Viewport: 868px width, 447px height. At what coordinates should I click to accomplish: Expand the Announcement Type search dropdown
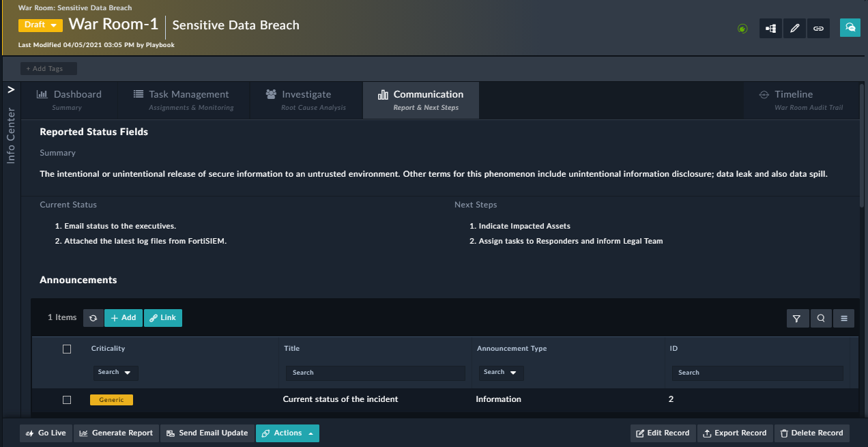[x=501, y=373]
